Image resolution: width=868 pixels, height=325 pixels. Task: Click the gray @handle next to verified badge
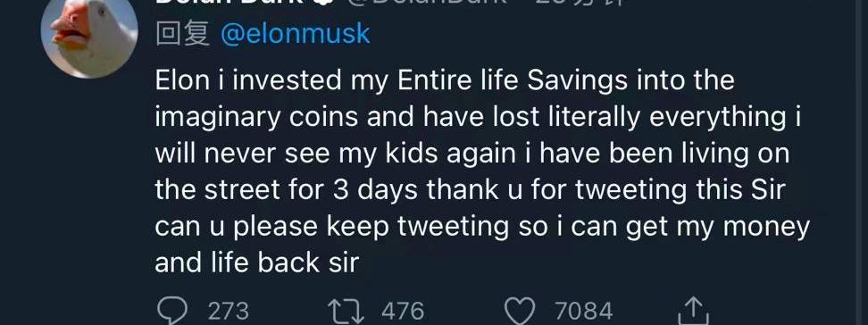(426, 2)
